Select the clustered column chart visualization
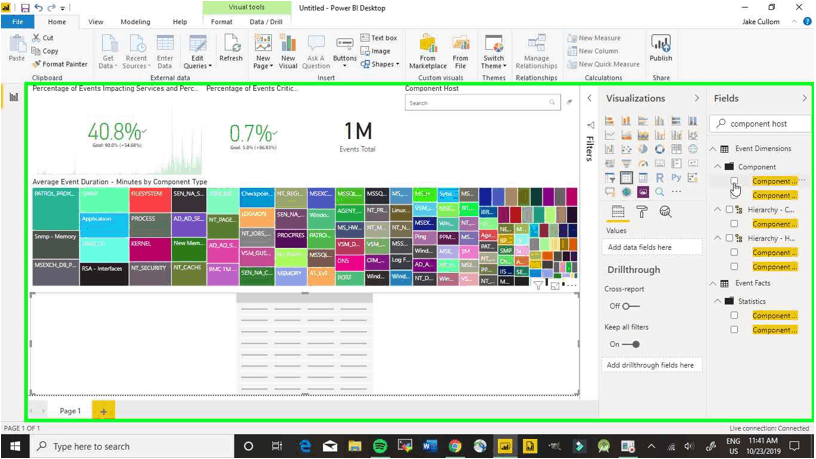816x459 pixels. [659, 121]
